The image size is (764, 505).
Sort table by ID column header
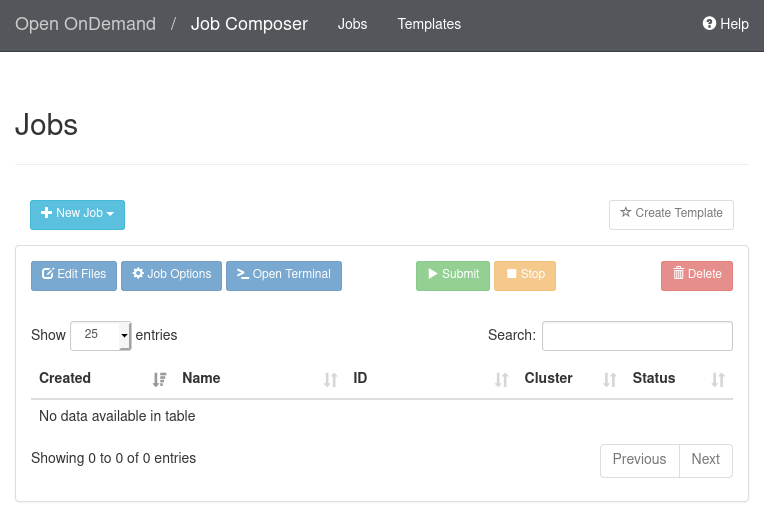click(x=360, y=378)
